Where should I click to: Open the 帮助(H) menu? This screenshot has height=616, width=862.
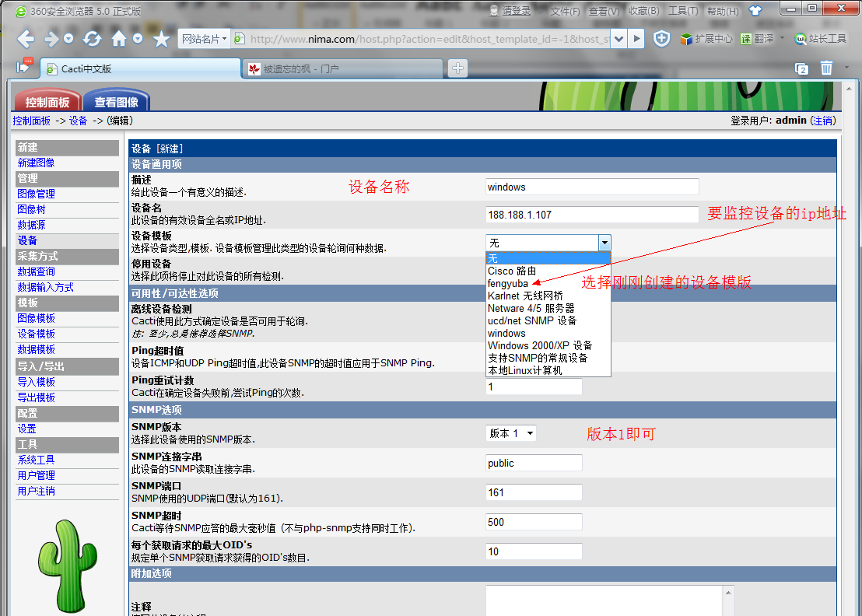[723, 11]
